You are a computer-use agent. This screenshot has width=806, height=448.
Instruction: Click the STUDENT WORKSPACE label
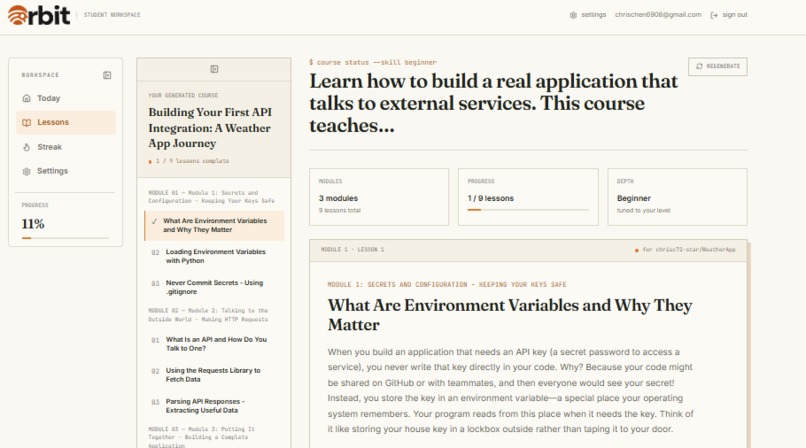coord(112,15)
